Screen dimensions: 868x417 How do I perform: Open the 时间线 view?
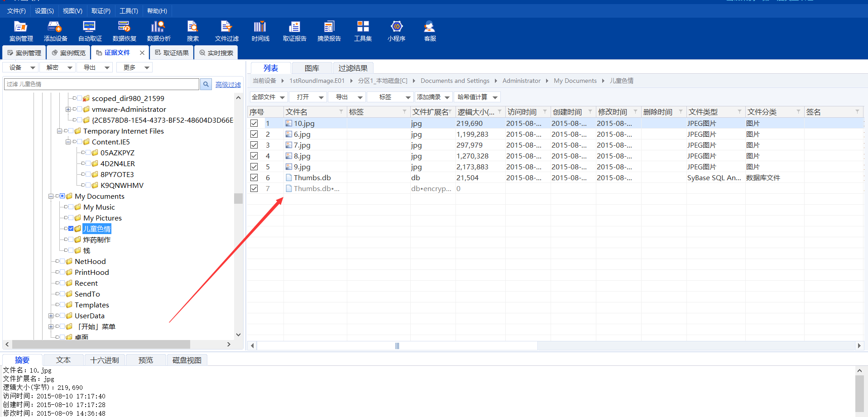[260, 31]
